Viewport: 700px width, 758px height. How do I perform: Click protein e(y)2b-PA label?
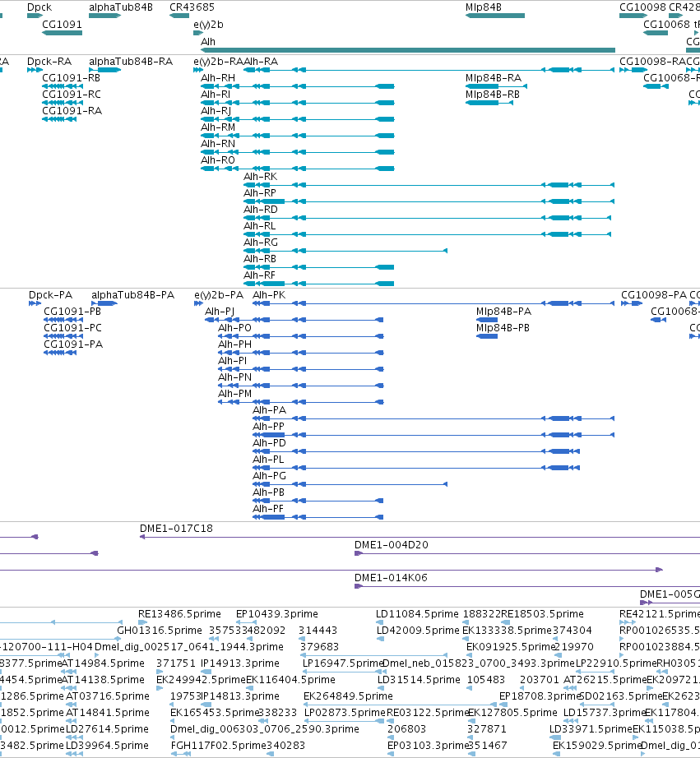tap(219, 295)
